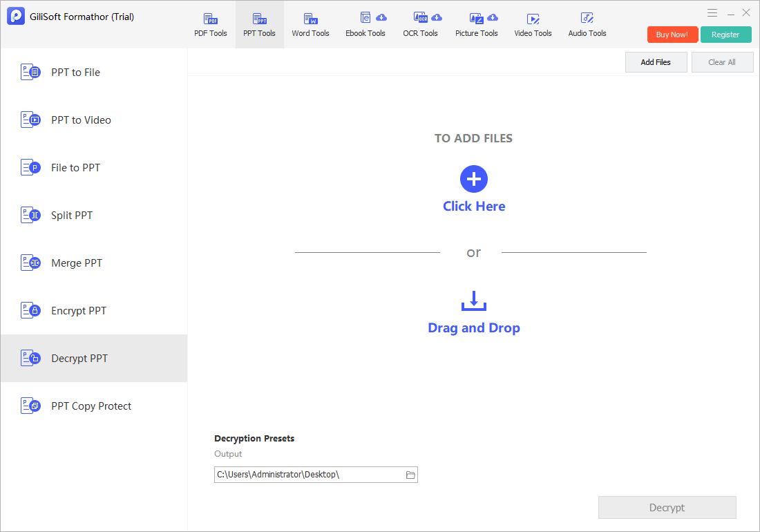Open Picture Tools tab
Screen dimensions: 760x532
[x=477, y=25]
